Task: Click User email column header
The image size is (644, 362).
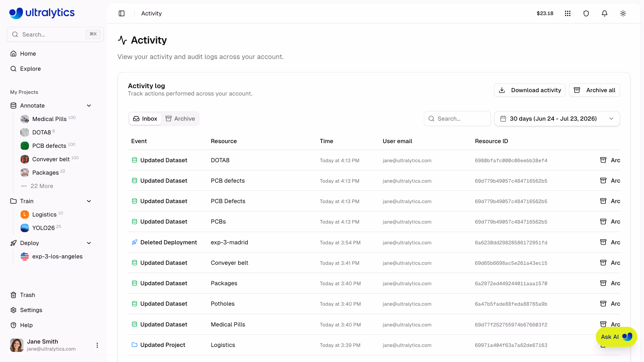Action: 397,141
